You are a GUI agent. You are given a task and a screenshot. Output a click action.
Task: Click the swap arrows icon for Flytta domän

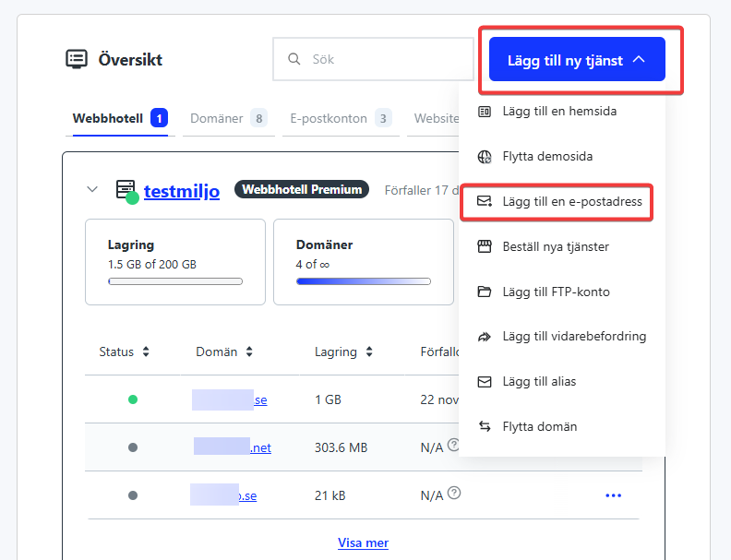(x=485, y=426)
